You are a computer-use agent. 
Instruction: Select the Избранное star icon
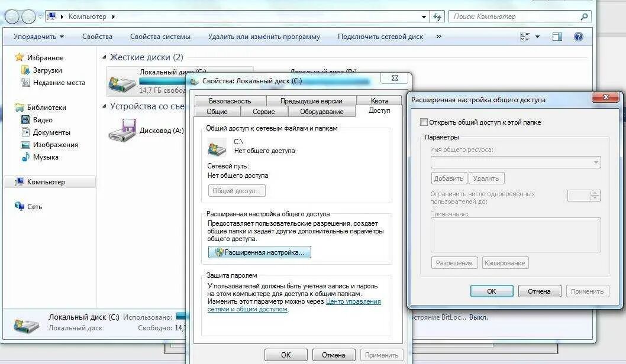[x=19, y=57]
